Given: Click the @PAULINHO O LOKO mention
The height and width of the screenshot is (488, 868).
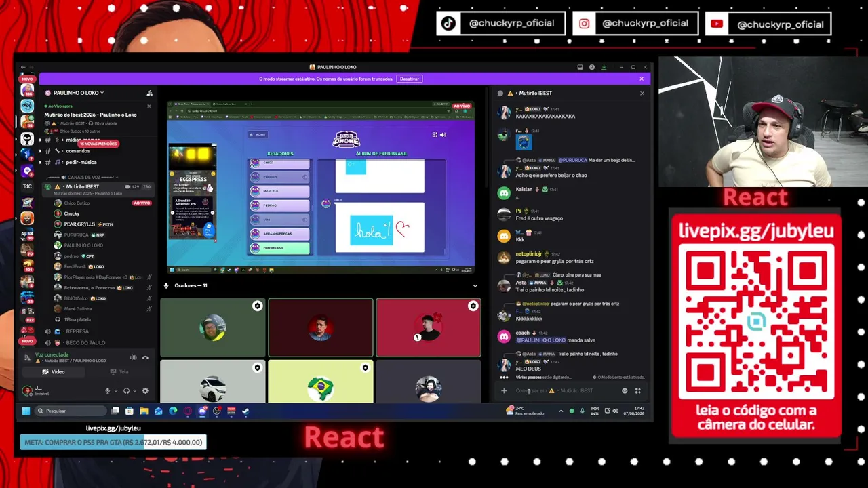Looking at the screenshot, I should pos(540,340).
